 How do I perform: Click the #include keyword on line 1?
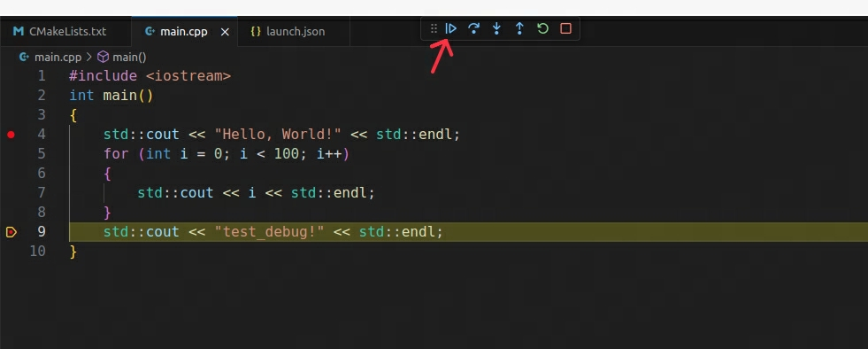[103, 76]
